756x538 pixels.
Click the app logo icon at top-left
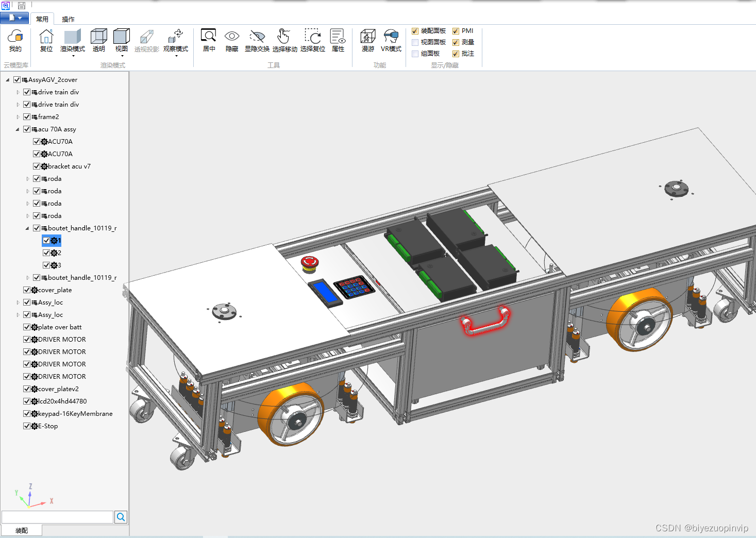(6, 6)
